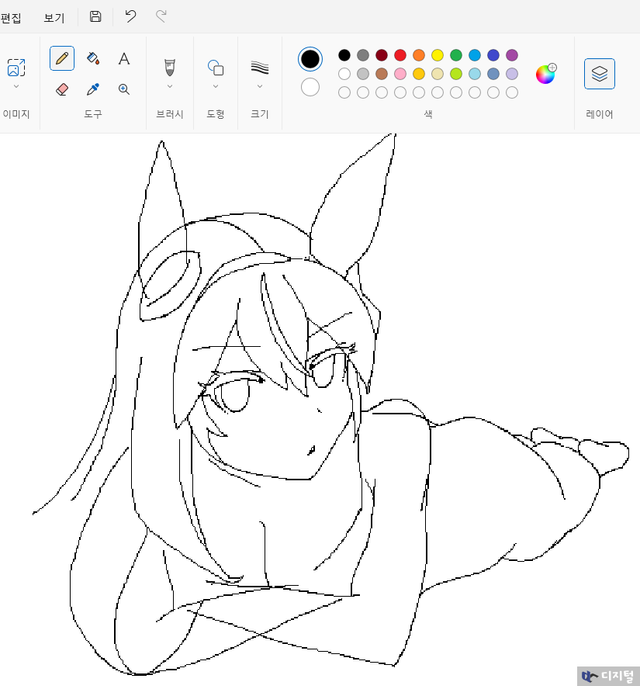Image resolution: width=640 pixels, height=686 pixels.
Task: Toggle the Layers panel button
Action: tap(599, 73)
